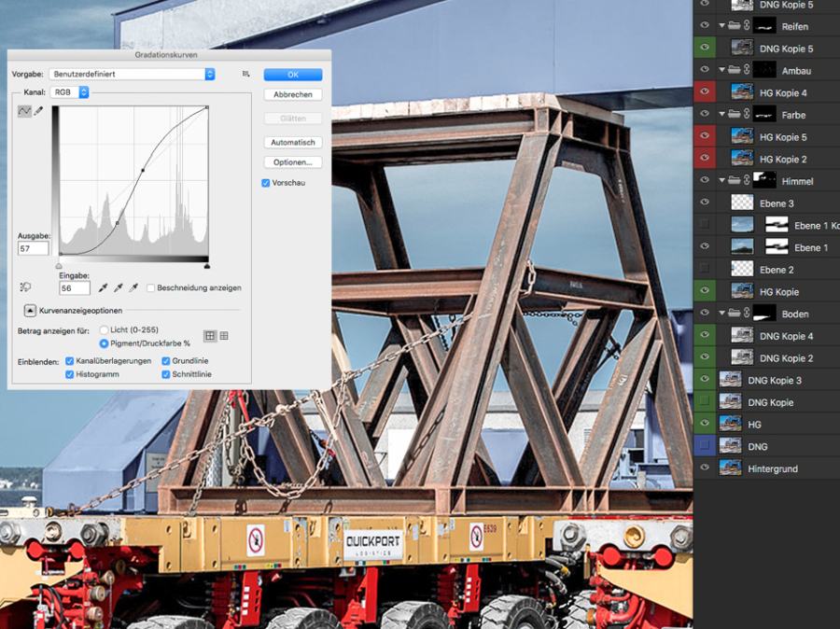
Task: Select the pencil curve drawing tool
Action: click(x=38, y=111)
